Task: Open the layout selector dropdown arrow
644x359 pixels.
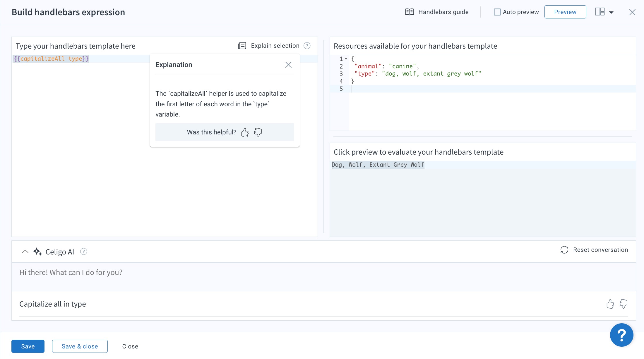Action: point(611,12)
